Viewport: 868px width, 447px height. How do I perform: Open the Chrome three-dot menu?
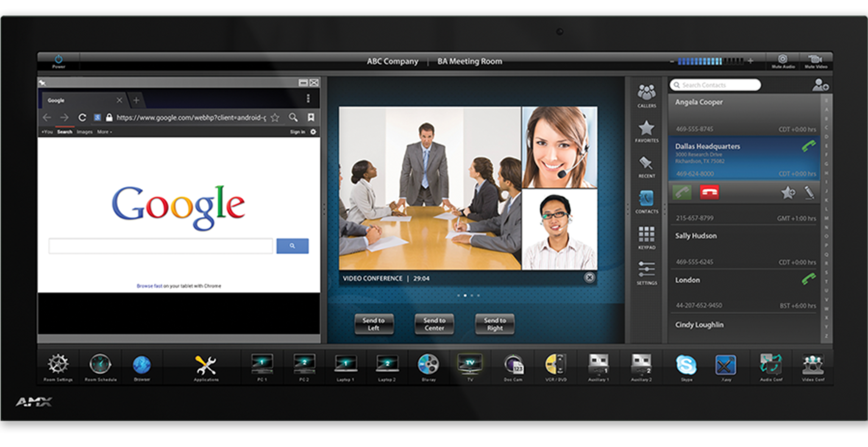(308, 99)
